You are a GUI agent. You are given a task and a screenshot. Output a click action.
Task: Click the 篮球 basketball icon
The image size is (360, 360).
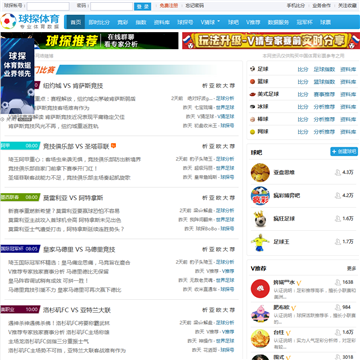252,81
